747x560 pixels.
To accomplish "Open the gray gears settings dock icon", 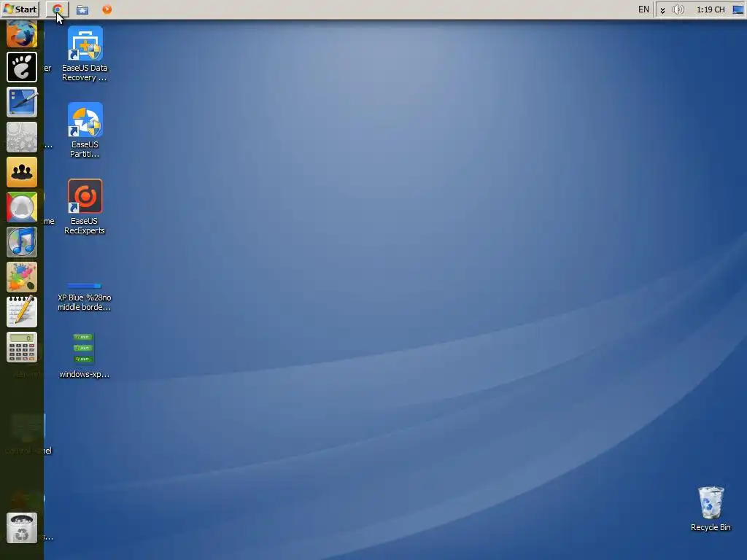I will point(22,137).
